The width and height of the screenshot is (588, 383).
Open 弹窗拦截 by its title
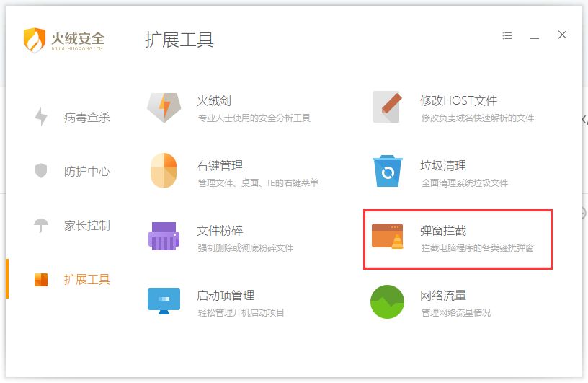(443, 230)
